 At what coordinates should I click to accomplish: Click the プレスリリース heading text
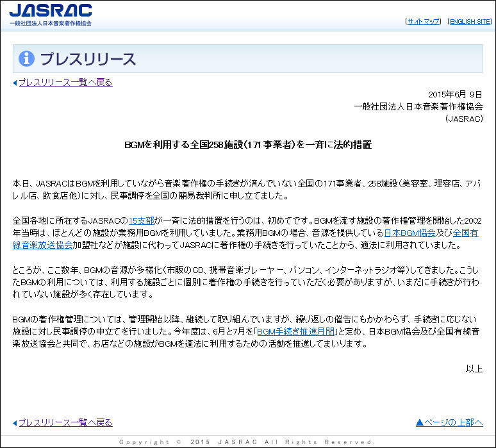click(88, 59)
